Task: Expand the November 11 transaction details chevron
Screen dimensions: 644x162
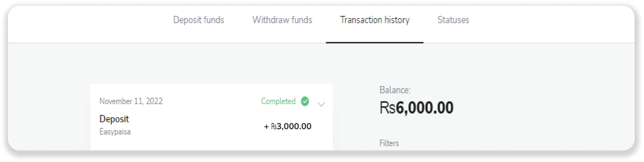Action: pos(321,104)
